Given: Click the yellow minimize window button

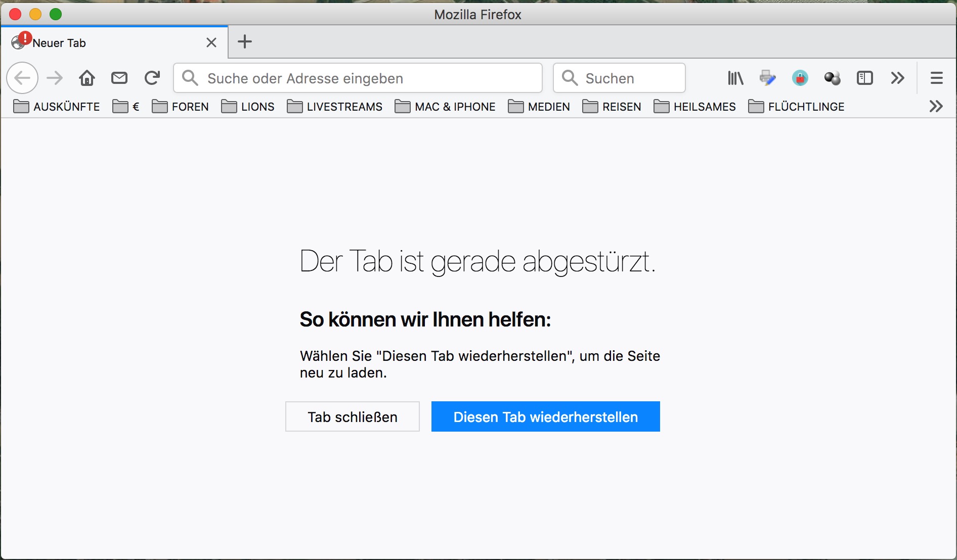Looking at the screenshot, I should click(x=35, y=14).
